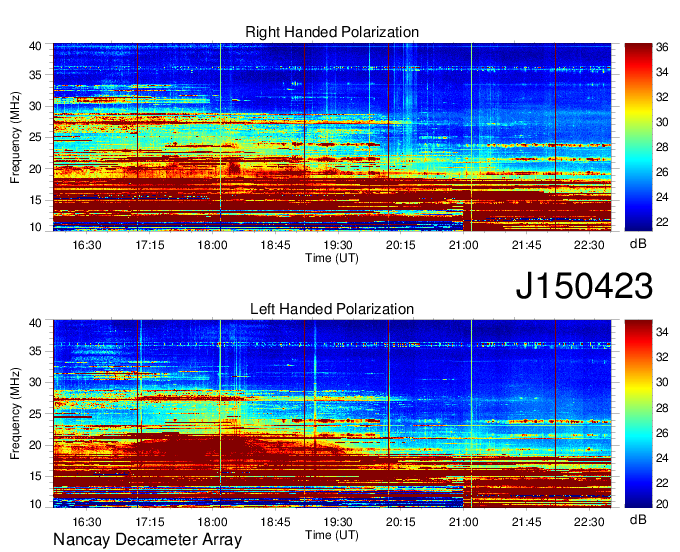Click top plot's 'Frequency (MHz)' axis label

(x=15, y=137)
